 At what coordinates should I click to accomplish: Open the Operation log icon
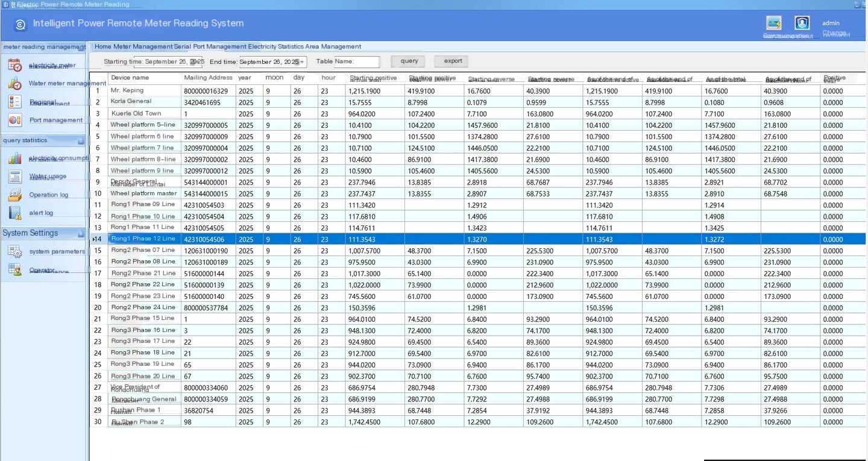[15, 195]
